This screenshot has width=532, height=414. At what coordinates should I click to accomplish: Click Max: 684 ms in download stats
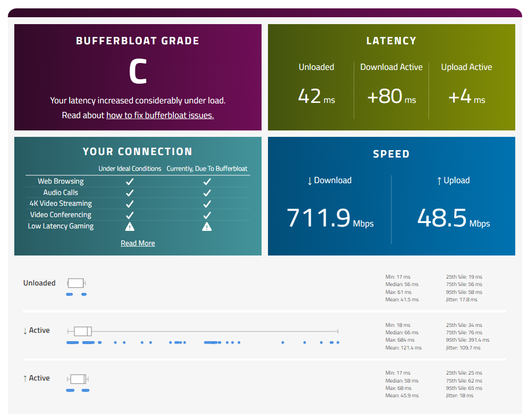(x=400, y=340)
